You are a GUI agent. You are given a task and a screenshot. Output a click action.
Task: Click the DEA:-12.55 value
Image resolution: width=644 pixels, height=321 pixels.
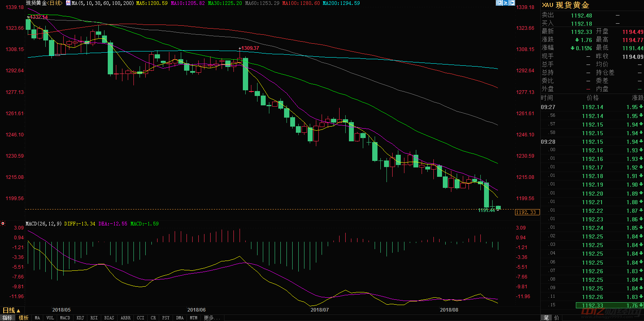point(113,224)
